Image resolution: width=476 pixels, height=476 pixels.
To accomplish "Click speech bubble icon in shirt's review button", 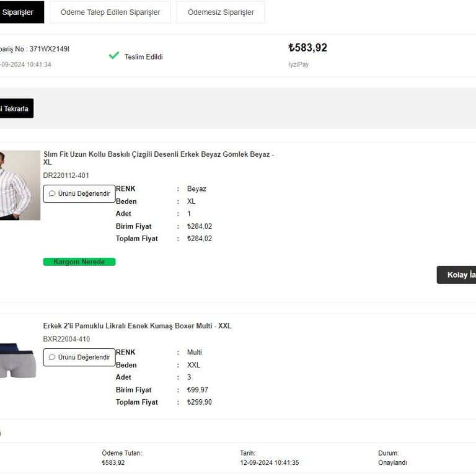I will (52, 193).
